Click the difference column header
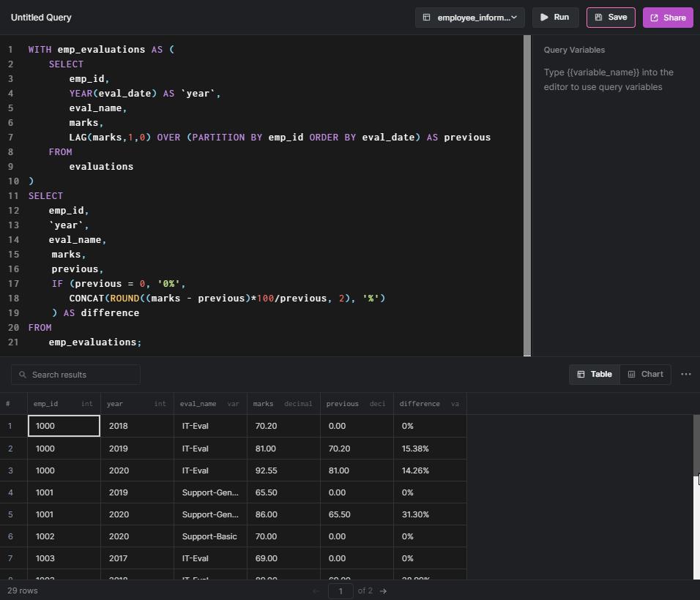 tap(430, 404)
